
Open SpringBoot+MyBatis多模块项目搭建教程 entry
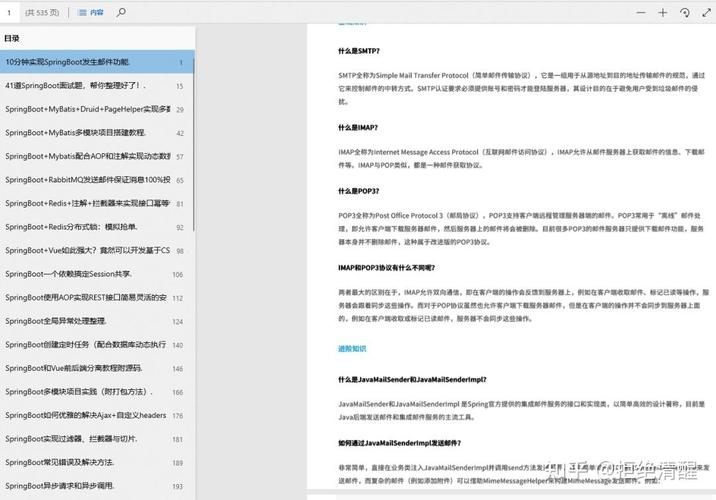coord(97,133)
